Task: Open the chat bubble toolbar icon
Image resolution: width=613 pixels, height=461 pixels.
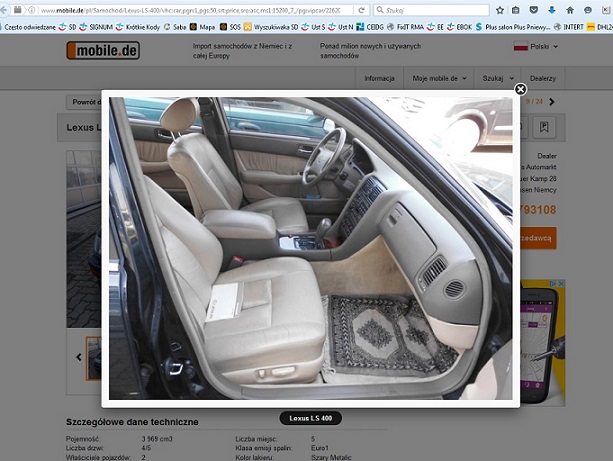Action: 588,10
